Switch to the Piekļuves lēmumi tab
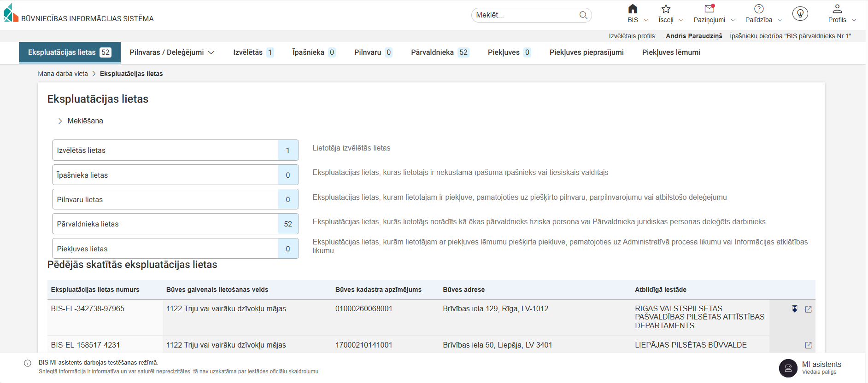 point(671,52)
